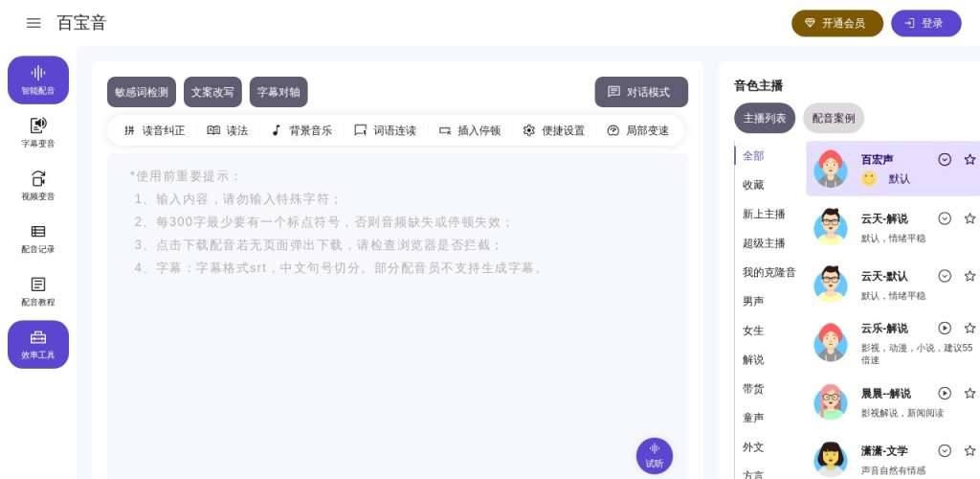
Task: Open 配音教程 from the sidebar
Action: [x=38, y=290]
